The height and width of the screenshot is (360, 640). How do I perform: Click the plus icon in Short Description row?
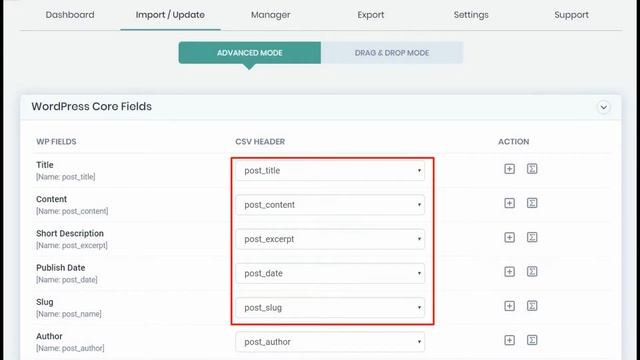click(x=509, y=238)
